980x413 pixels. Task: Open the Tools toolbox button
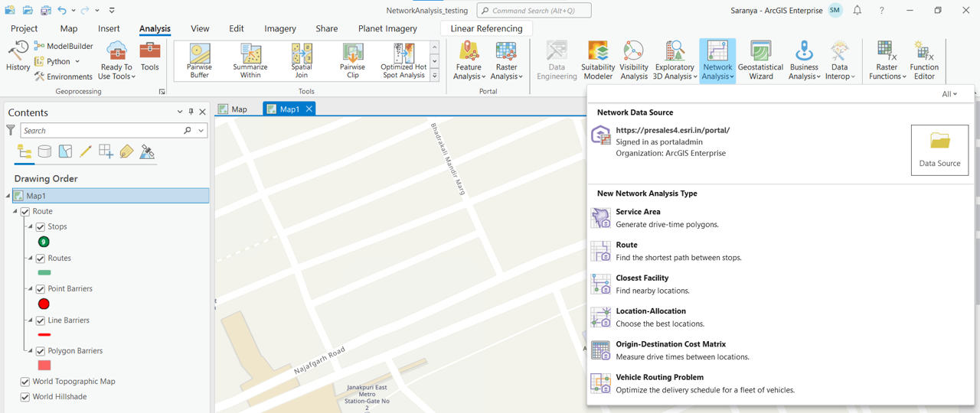coord(150,56)
